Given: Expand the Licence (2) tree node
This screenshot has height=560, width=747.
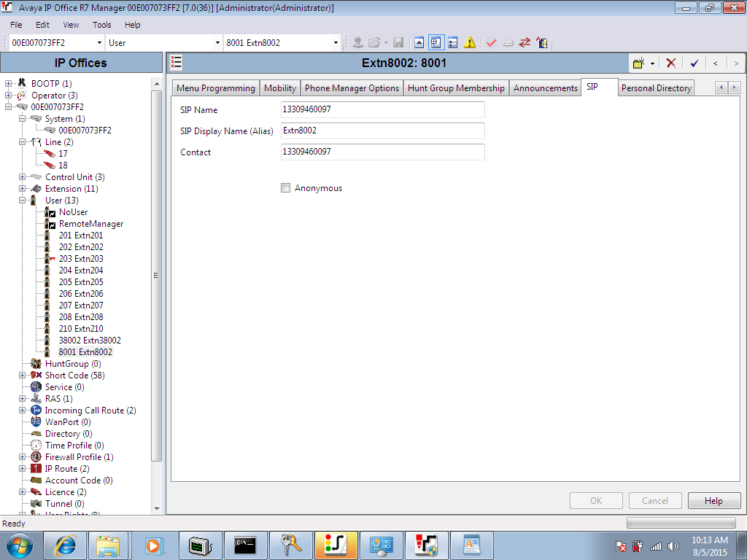Looking at the screenshot, I should [22, 492].
